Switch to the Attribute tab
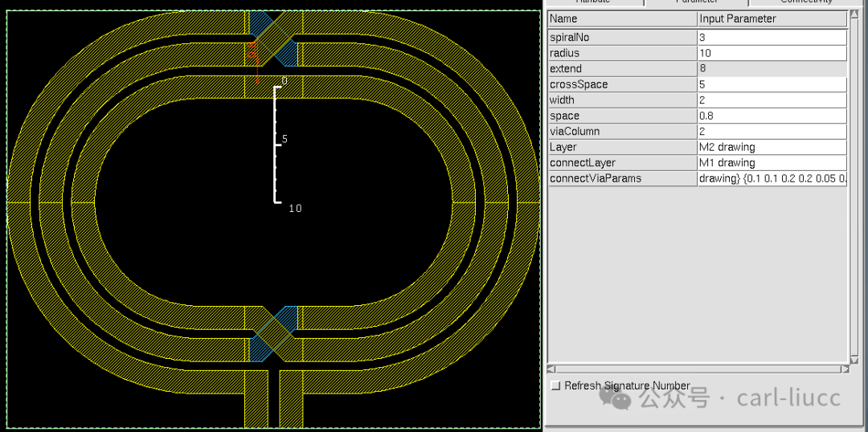Viewport: 868px width, 432px height. click(595, 2)
